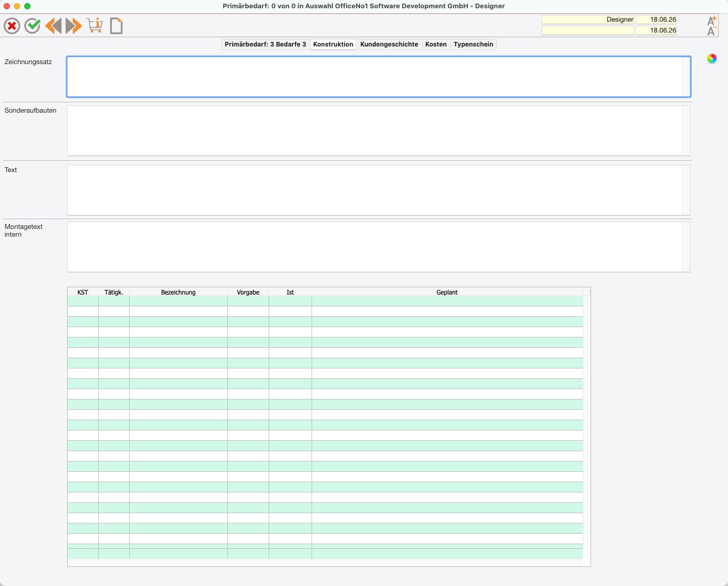Click the lower 18.06.26 date field
The width and height of the screenshot is (728, 586).
coord(656,30)
